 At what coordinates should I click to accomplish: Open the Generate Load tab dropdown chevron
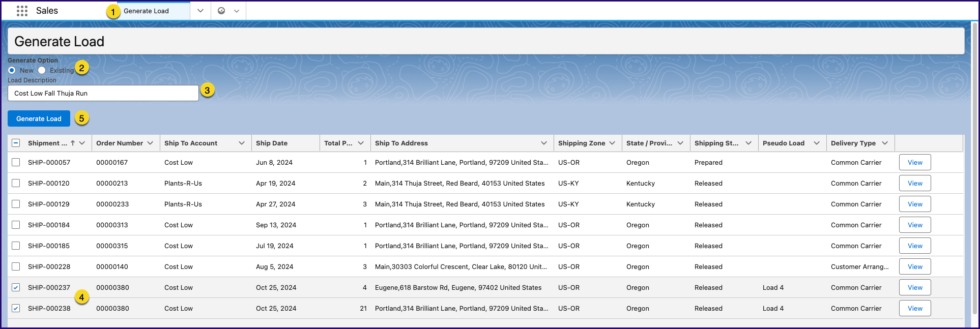pyautogui.click(x=200, y=11)
